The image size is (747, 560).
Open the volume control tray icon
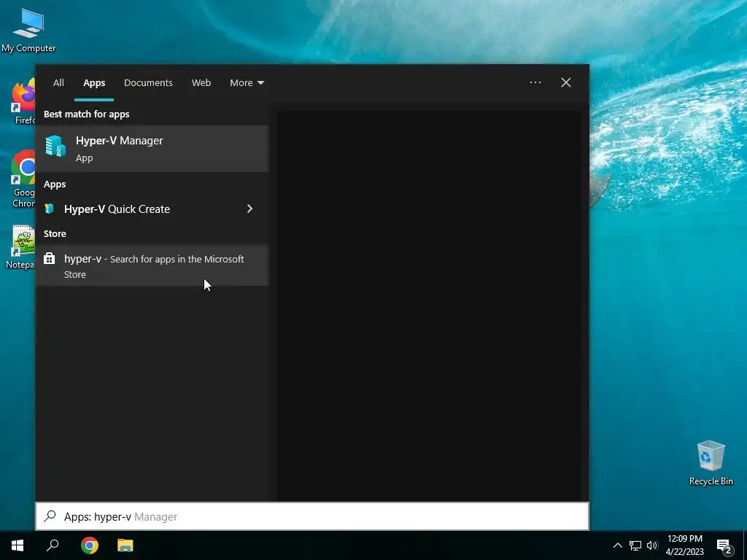[x=652, y=545]
